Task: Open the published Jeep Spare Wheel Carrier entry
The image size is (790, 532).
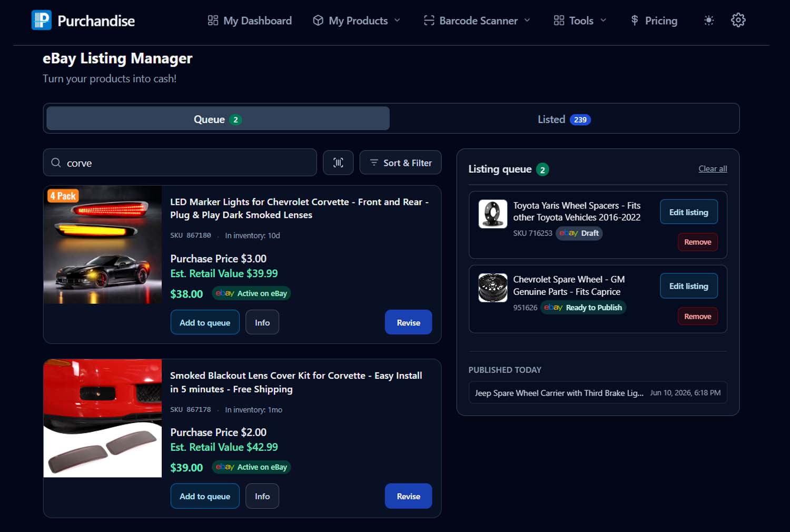Action: coord(598,392)
